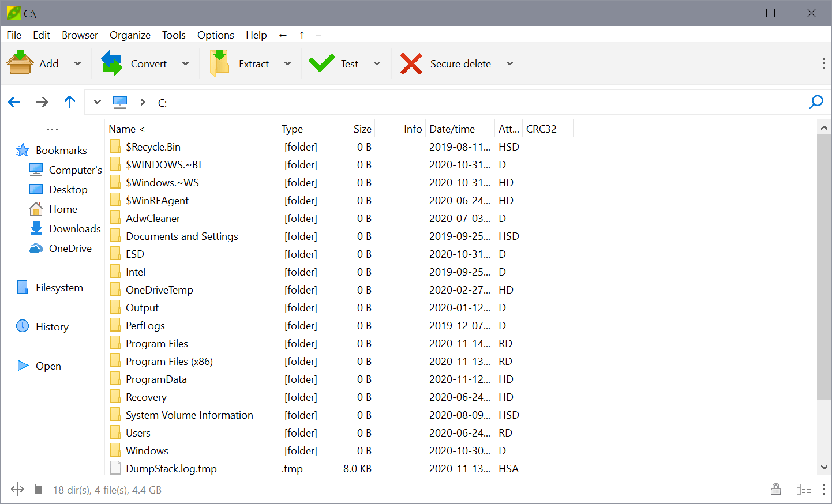Expand the Convert dropdown arrow
The width and height of the screenshot is (832, 504).
click(x=186, y=63)
